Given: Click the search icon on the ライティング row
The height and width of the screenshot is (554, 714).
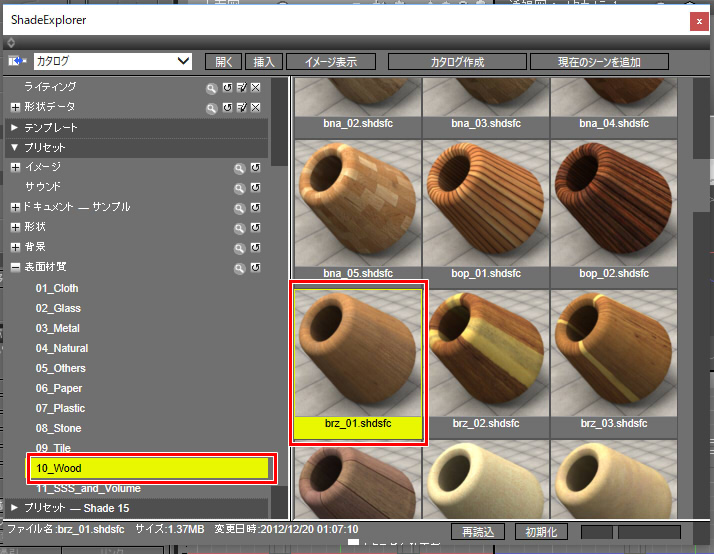Looking at the screenshot, I should [211, 88].
